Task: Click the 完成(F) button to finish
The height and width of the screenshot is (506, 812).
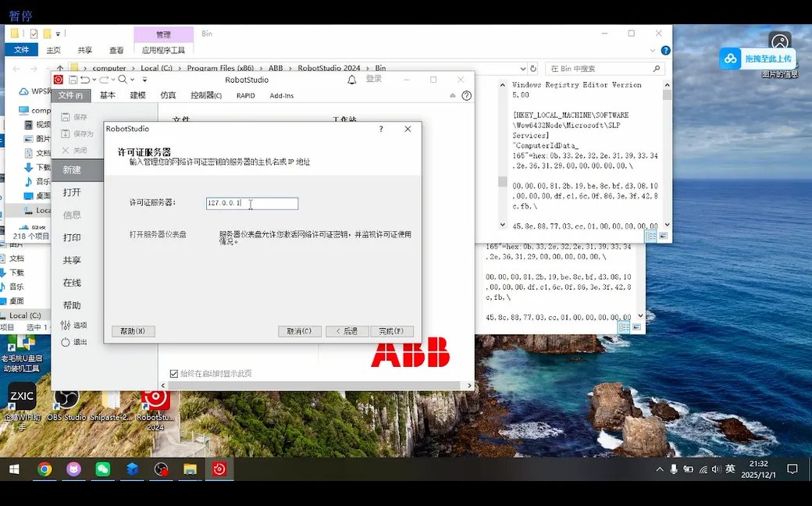Action: pos(392,330)
